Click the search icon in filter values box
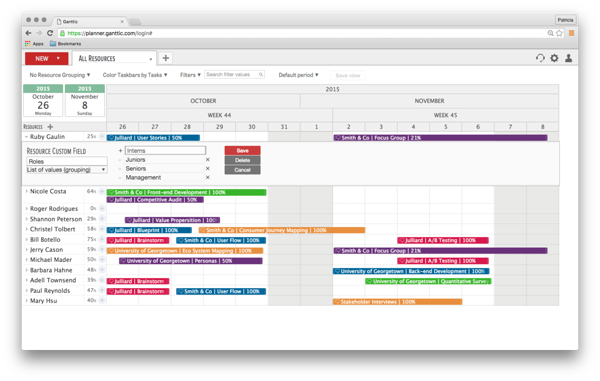This screenshot has height=381, width=600. point(261,75)
